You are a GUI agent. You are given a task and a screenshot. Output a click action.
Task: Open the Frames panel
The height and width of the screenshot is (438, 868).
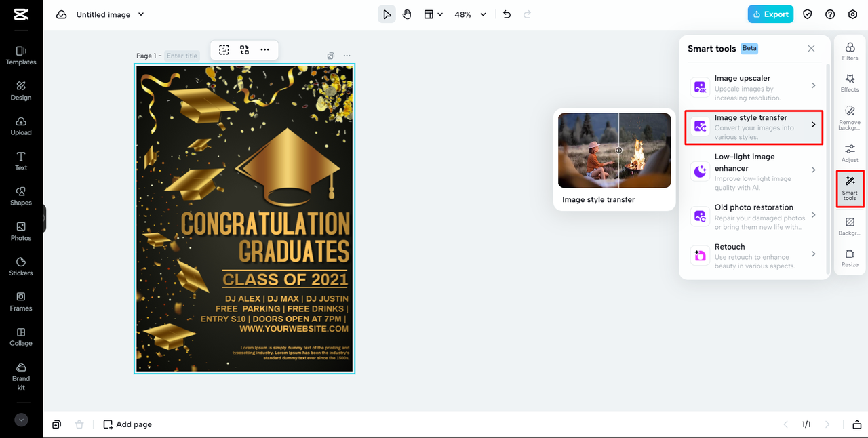(x=21, y=302)
